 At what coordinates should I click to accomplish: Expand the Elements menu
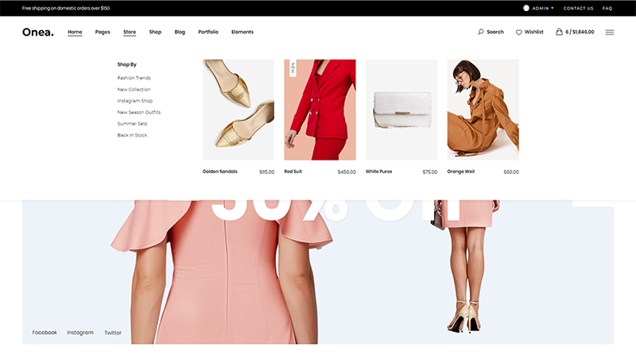point(242,32)
